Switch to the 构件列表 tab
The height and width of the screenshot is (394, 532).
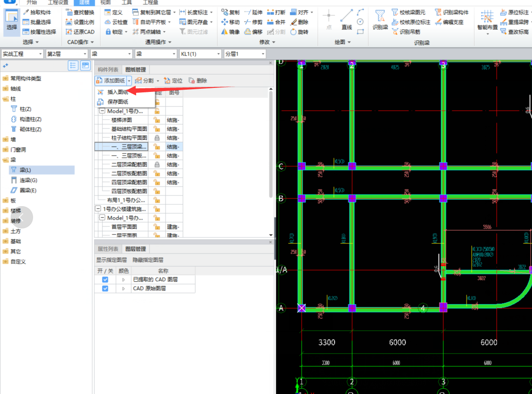pyautogui.click(x=108, y=70)
